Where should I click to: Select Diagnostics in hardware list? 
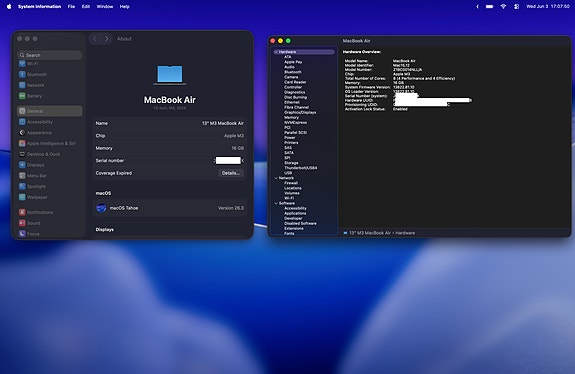point(294,92)
